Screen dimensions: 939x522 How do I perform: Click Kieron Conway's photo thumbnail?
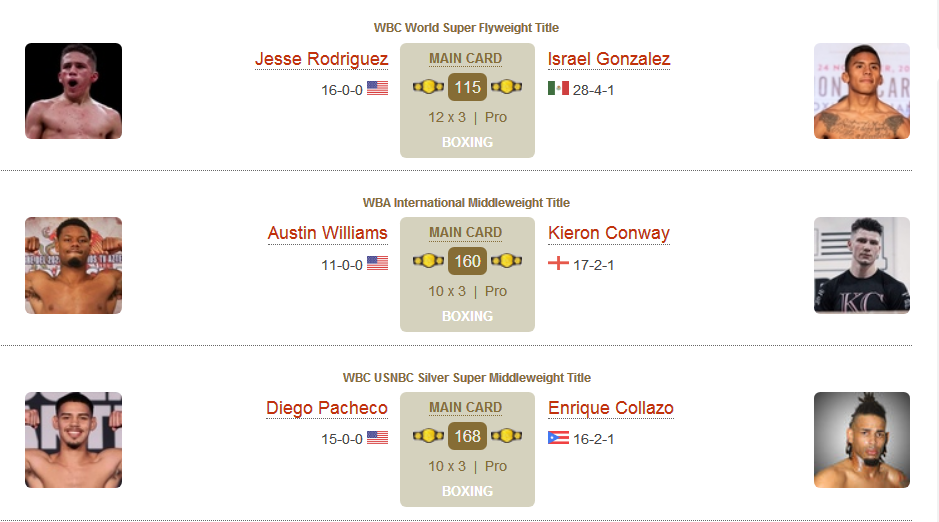(862, 265)
